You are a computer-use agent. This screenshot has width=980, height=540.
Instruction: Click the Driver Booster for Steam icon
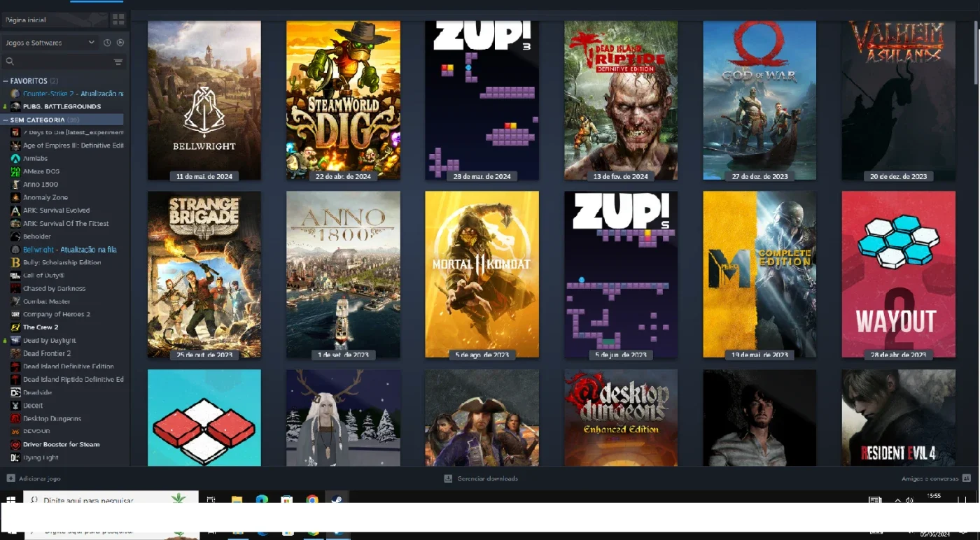(x=15, y=444)
